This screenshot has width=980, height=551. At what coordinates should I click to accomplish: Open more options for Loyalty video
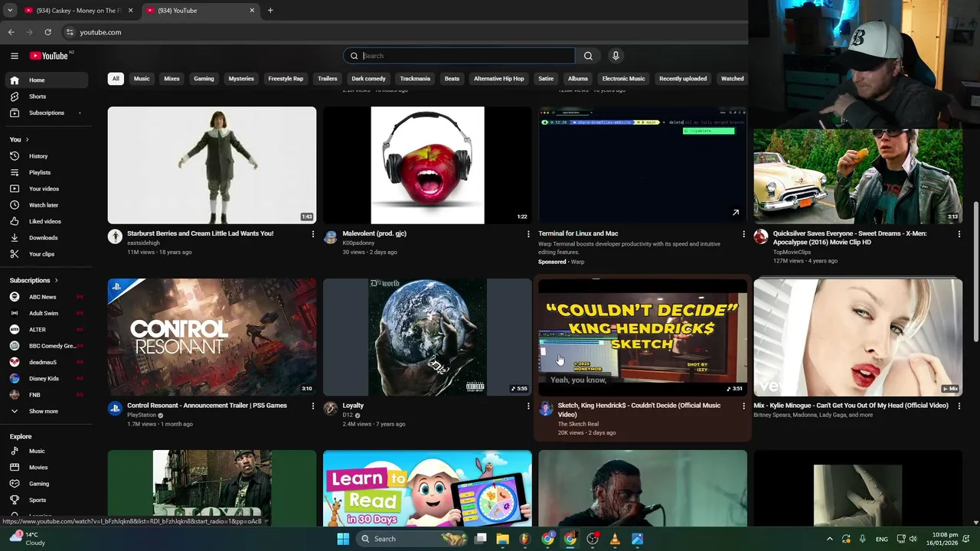pyautogui.click(x=528, y=406)
